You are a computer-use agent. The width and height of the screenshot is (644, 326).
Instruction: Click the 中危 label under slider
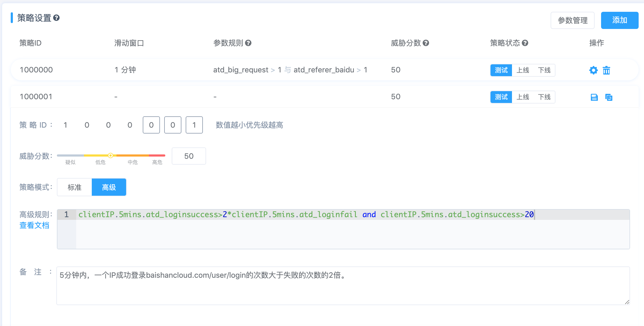point(133,162)
